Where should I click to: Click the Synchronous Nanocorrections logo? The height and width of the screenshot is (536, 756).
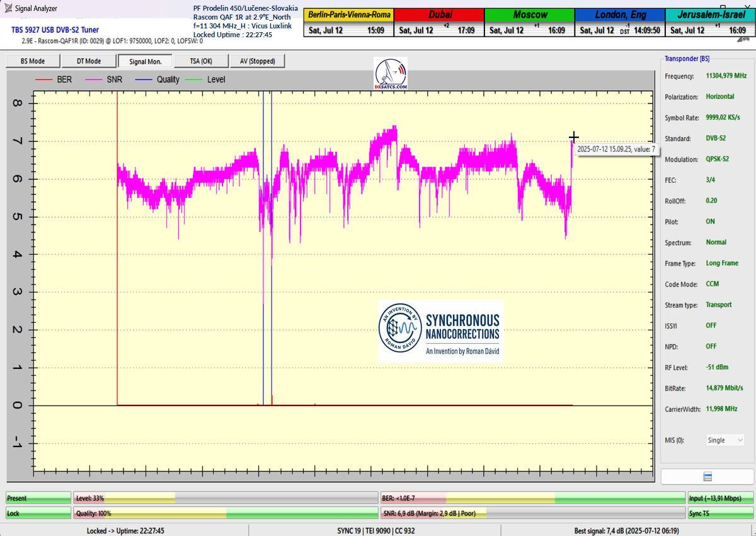tap(440, 331)
